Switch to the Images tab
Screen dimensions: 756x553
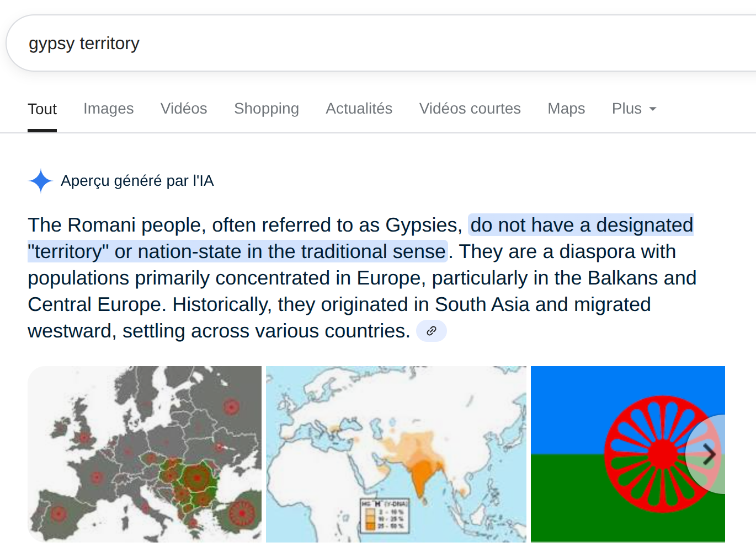(109, 109)
